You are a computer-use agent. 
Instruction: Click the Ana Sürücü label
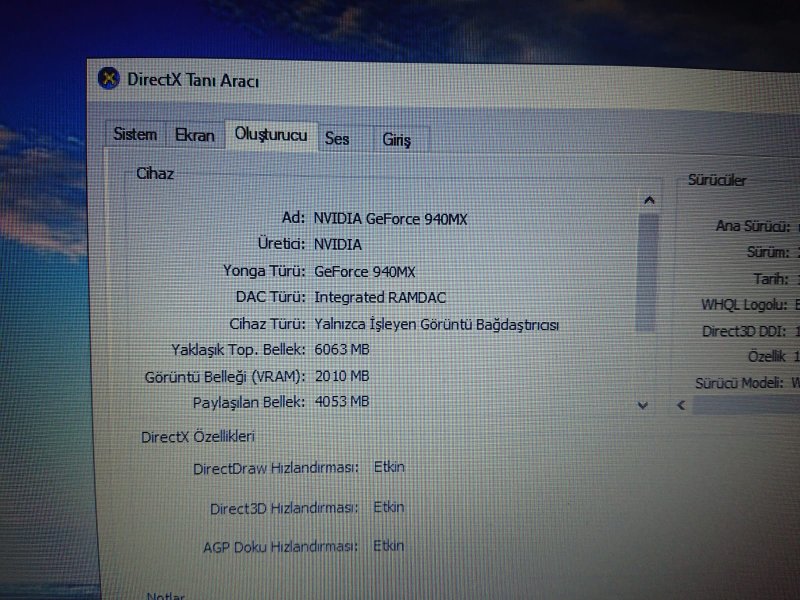[x=753, y=226]
